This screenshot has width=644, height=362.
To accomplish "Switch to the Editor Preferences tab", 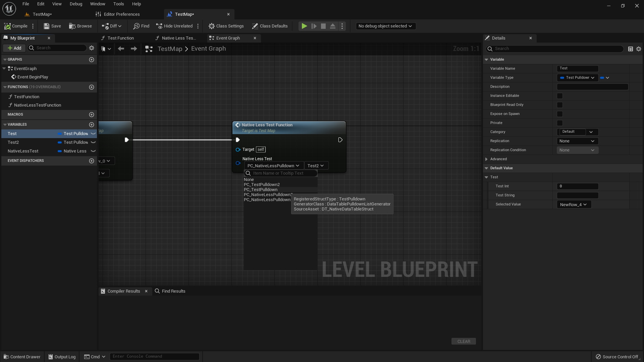I will tap(121, 14).
